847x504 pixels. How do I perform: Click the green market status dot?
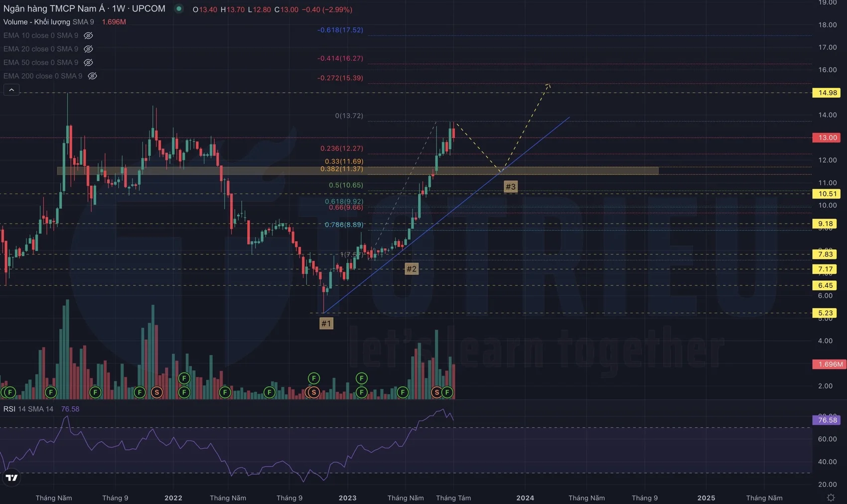point(178,9)
